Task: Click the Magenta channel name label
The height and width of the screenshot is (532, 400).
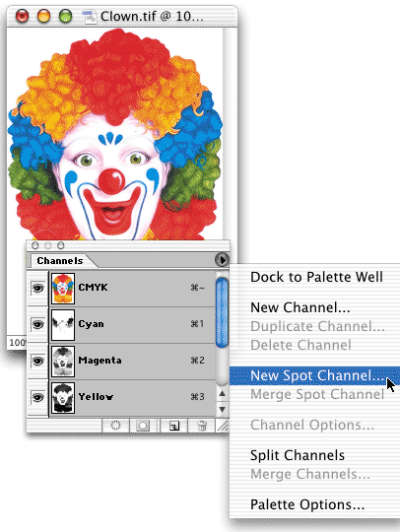Action: 100,361
